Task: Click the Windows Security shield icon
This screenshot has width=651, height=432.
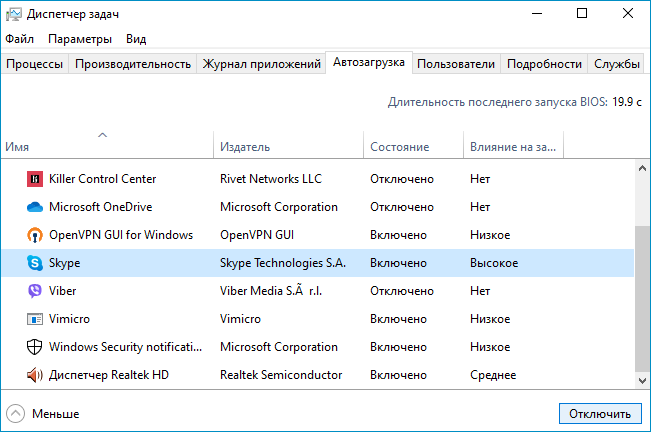Action: [34, 347]
